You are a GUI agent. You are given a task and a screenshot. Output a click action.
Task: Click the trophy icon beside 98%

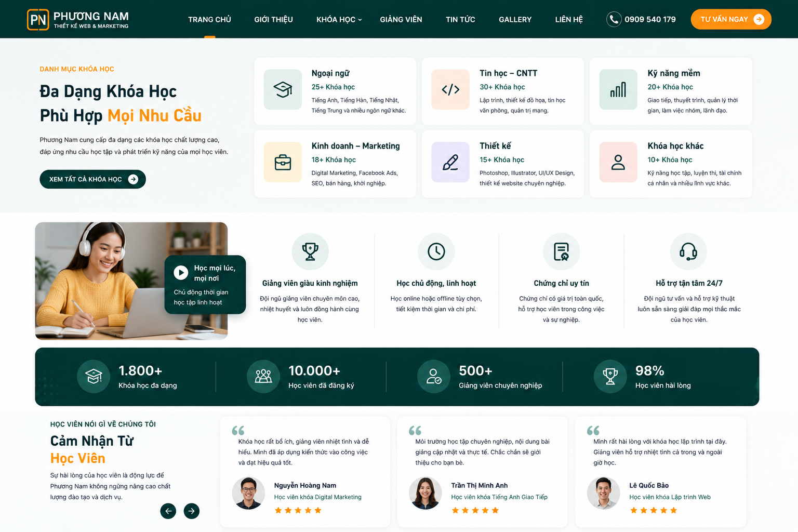click(x=610, y=376)
